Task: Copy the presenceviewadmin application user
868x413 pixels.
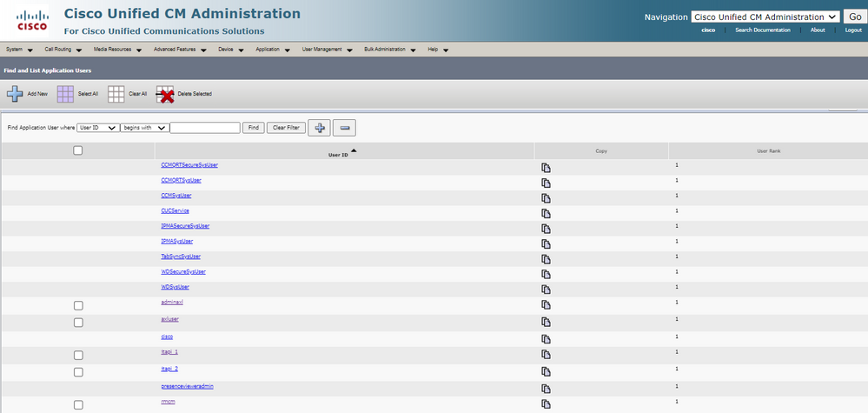Action: 546,389
